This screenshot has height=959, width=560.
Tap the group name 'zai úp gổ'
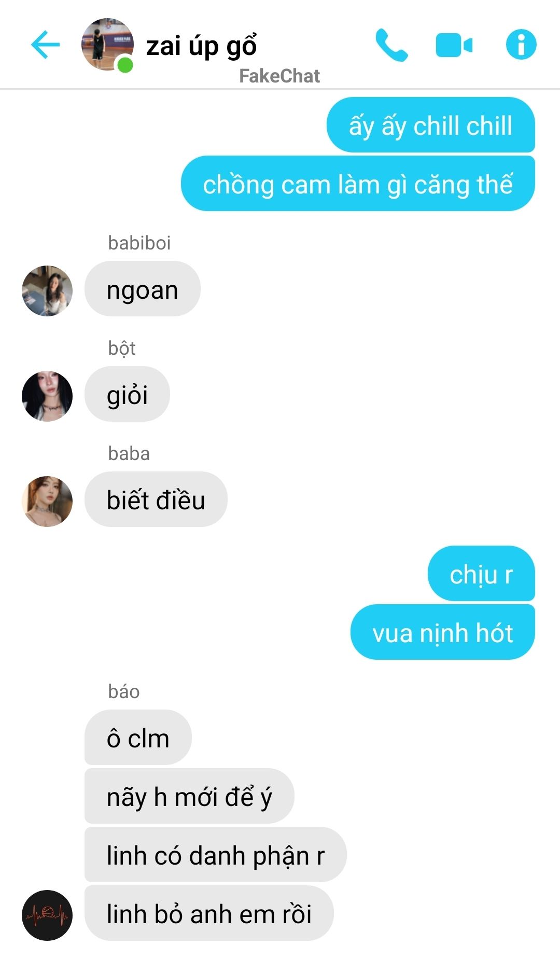pyautogui.click(x=201, y=46)
